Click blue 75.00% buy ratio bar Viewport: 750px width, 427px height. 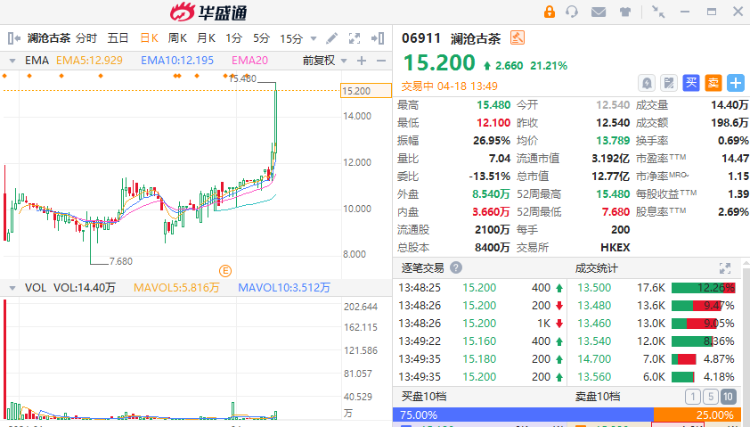(x=523, y=415)
